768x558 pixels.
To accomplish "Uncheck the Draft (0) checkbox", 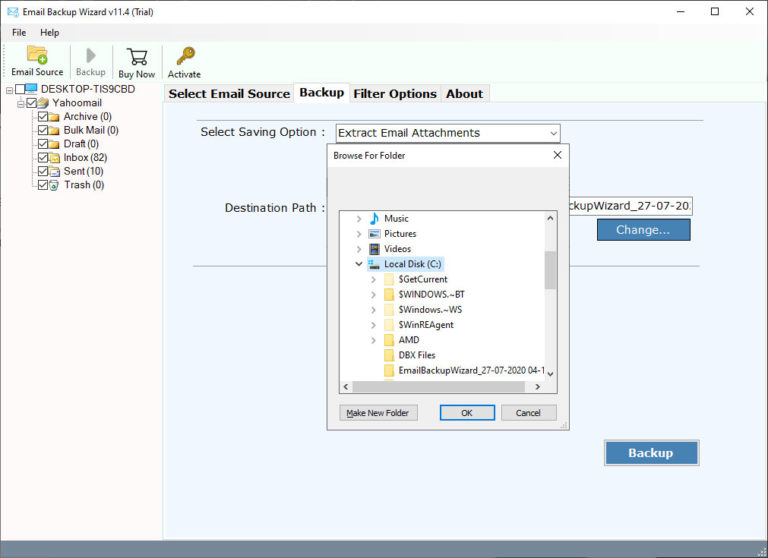I will click(43, 144).
